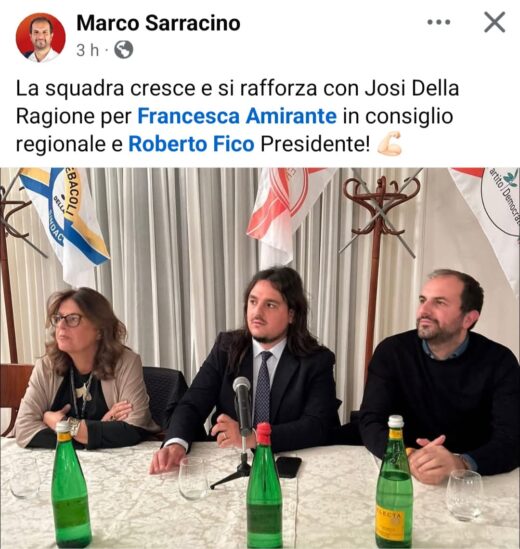Viewport: 520px width, 549px height.
Task: Open the Francesca Amirante tagged profile
Action: [x=237, y=116]
